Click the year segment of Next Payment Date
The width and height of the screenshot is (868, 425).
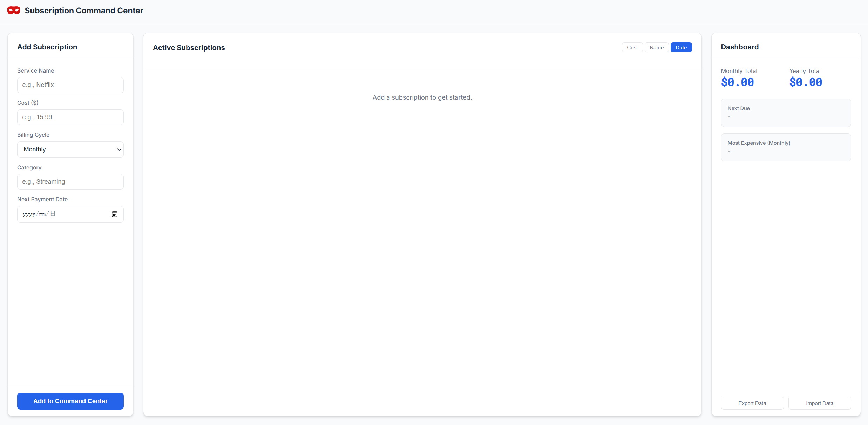coord(27,214)
